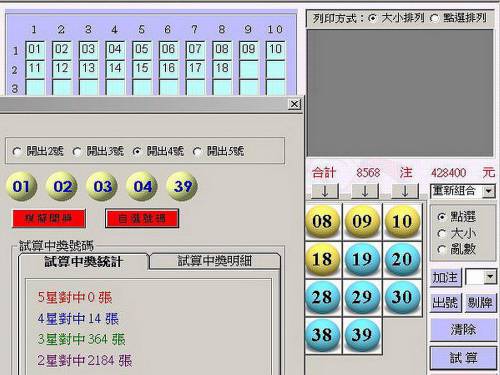The image size is (500, 375).
Task: Click blue ball 38 in the grid
Action: tap(322, 335)
